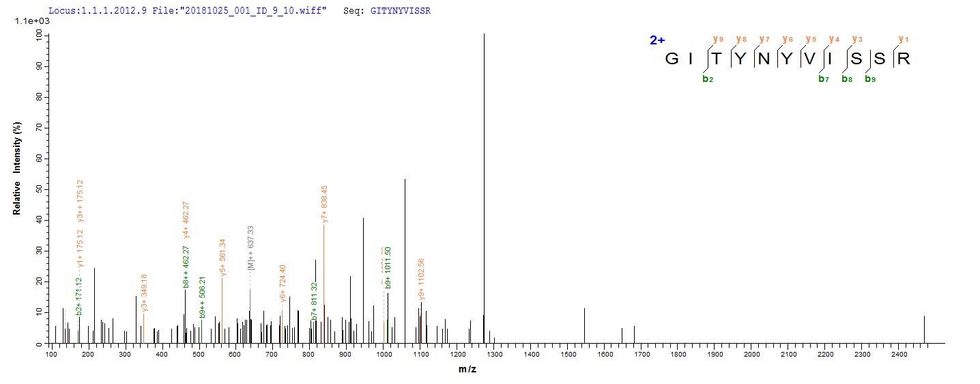
Task: Click the b7 fragment marker in sequence diagram
Action: click(x=824, y=79)
